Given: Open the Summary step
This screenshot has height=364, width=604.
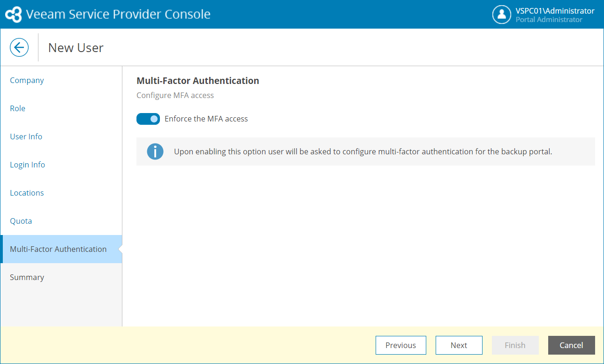Looking at the screenshot, I should pos(61,277).
